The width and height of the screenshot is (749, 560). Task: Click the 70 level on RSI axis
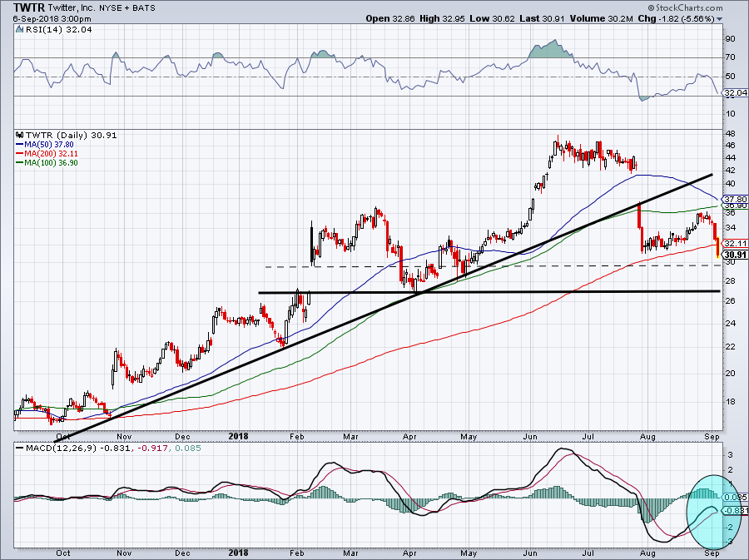pos(731,57)
